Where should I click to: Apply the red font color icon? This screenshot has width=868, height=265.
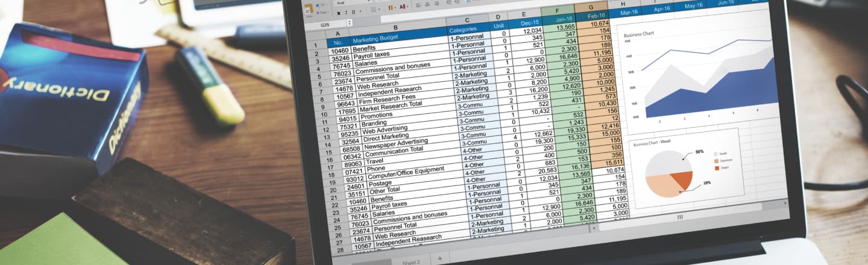coord(402,7)
